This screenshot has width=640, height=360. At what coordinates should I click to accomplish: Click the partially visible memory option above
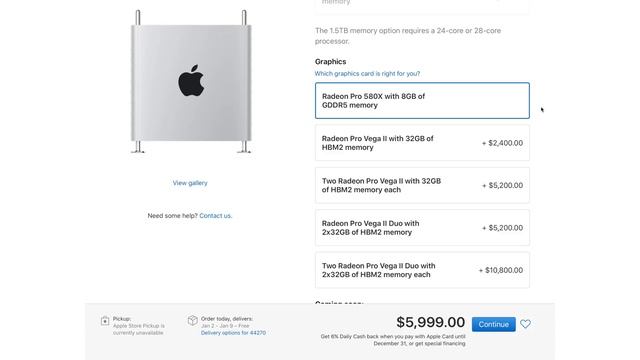[x=422, y=6]
